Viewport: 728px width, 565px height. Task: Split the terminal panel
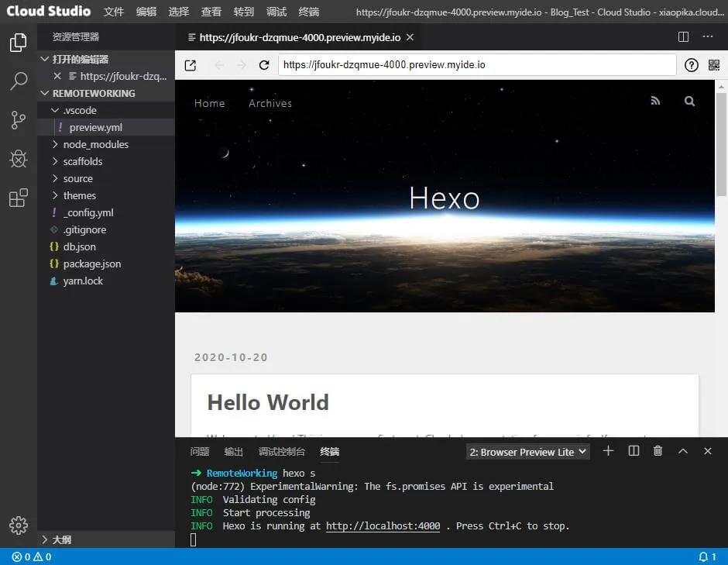[634, 451]
